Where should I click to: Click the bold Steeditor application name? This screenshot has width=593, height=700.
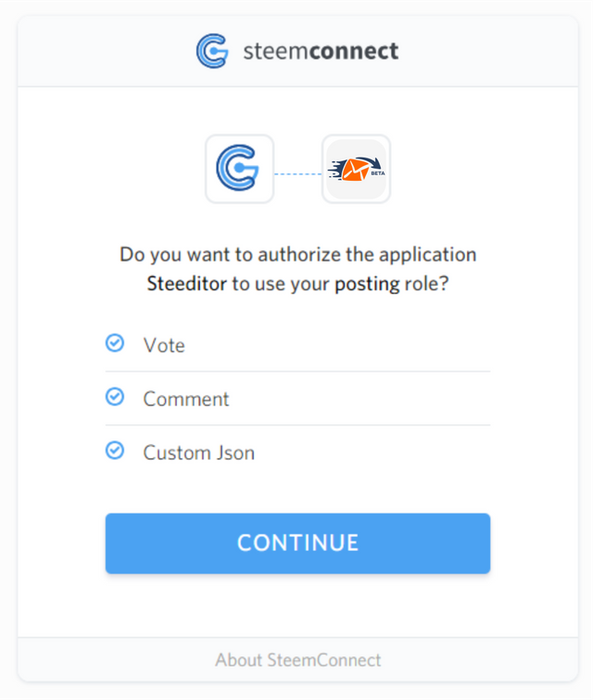187,284
